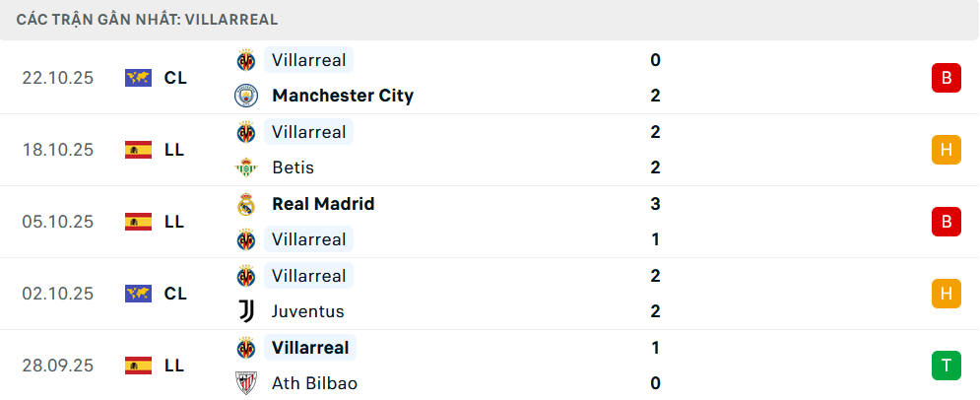The width and height of the screenshot is (980, 400).
Task: Open the Ath Bilbao team link
Action: click(x=314, y=383)
